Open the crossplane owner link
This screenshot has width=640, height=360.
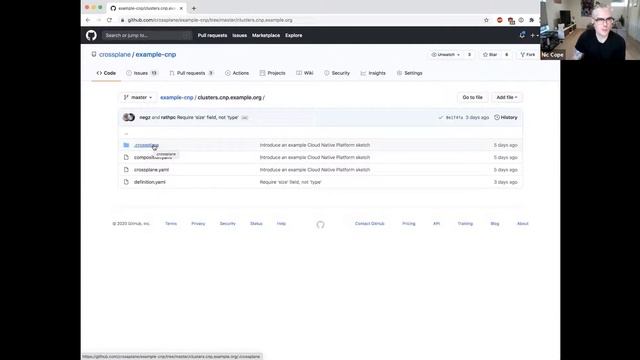point(115,55)
